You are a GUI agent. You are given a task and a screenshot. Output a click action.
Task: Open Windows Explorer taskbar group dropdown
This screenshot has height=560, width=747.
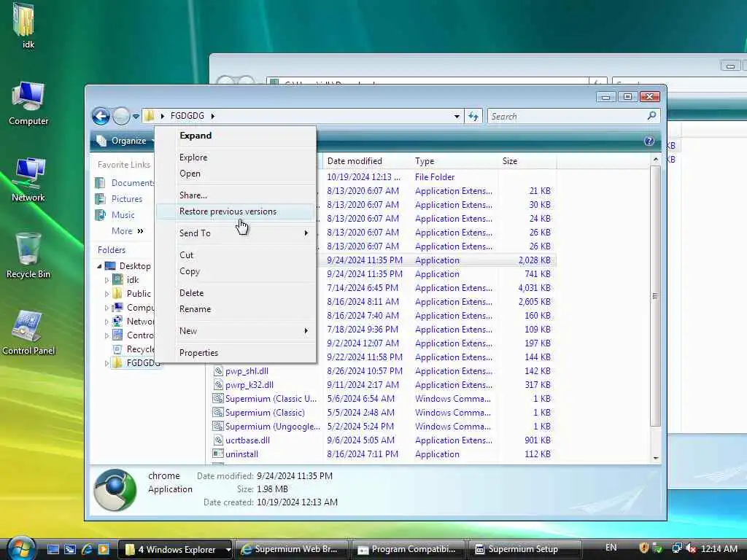[228, 550]
